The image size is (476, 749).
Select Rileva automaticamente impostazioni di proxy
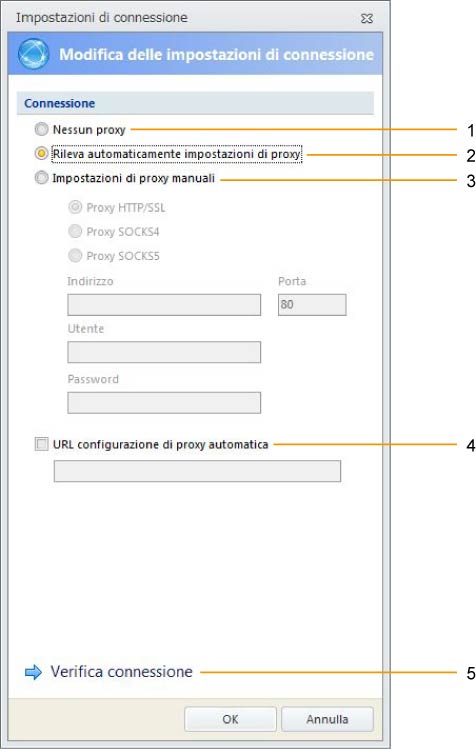[x=42, y=153]
